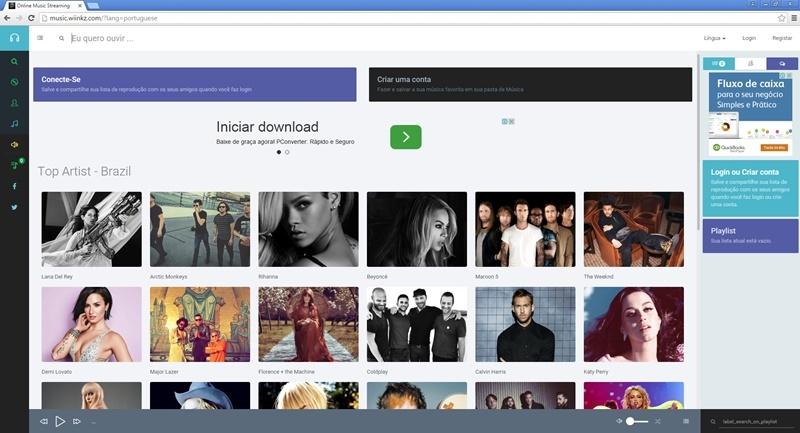Screen dimensions: 800x433
Task: Toggle shuffle in the player bar
Action: [657, 421]
